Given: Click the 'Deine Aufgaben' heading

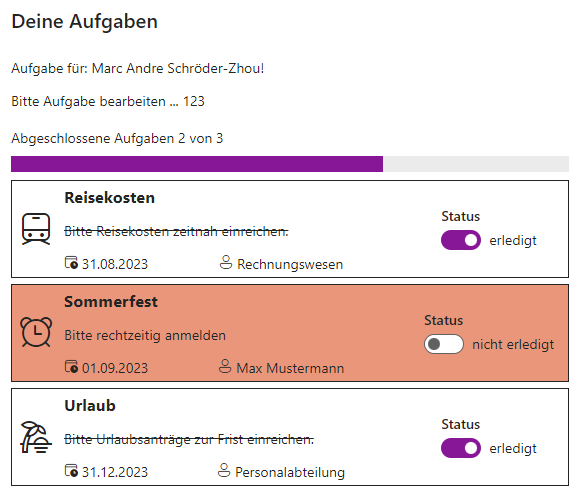Looking at the screenshot, I should tap(85, 21).
